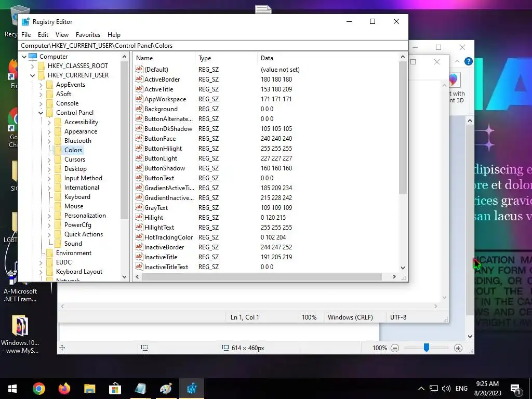Click the Computer icon in the tree
This screenshot has height=399, width=532.
(x=33, y=57)
